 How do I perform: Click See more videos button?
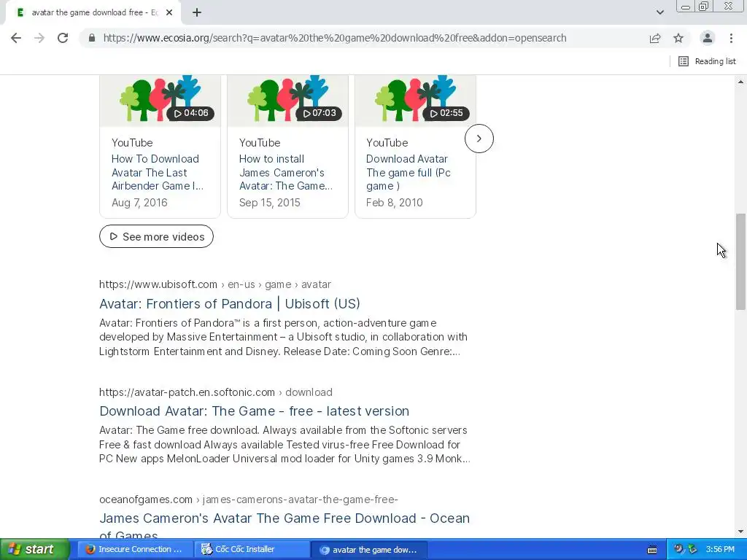pyautogui.click(x=156, y=237)
